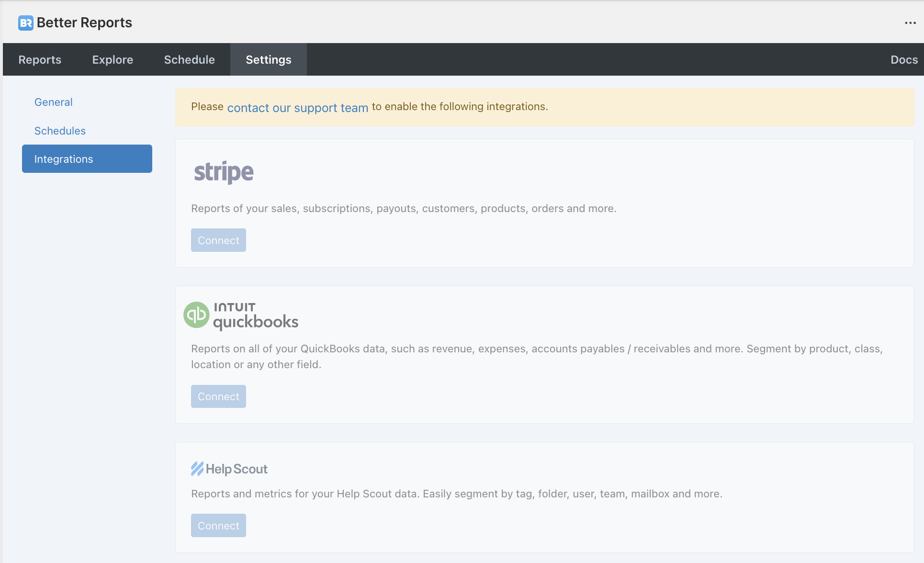The height and width of the screenshot is (563, 924).
Task: Select the Settings tab
Action: click(x=268, y=60)
